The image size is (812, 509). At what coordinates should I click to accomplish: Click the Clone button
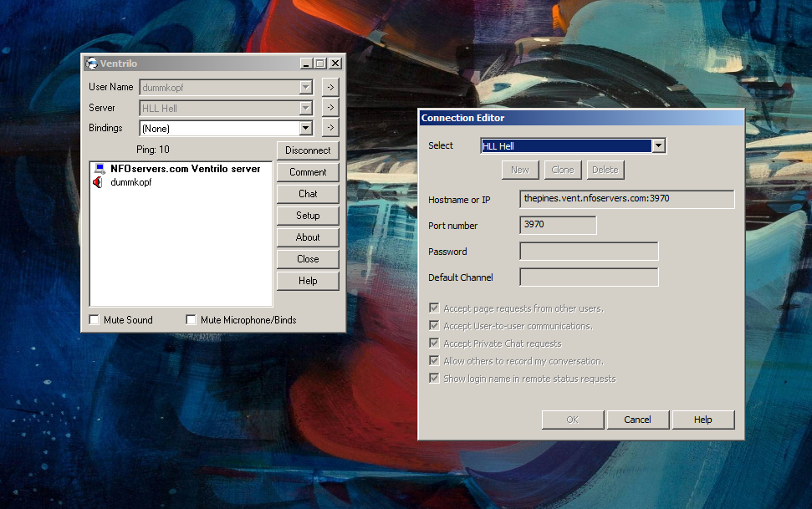point(563,170)
